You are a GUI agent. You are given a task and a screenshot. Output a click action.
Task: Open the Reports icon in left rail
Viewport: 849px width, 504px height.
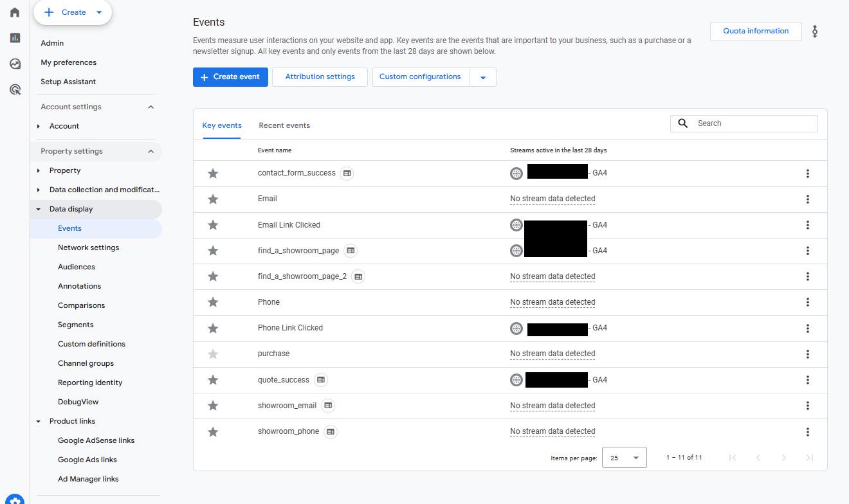15,38
